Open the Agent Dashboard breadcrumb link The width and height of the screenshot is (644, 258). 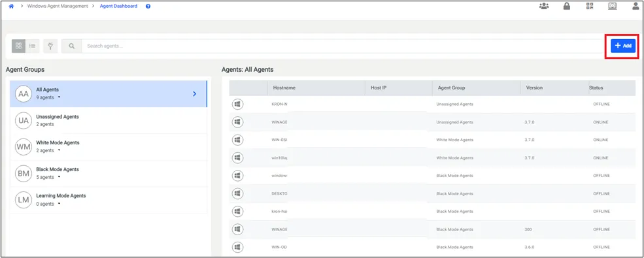[x=119, y=6]
